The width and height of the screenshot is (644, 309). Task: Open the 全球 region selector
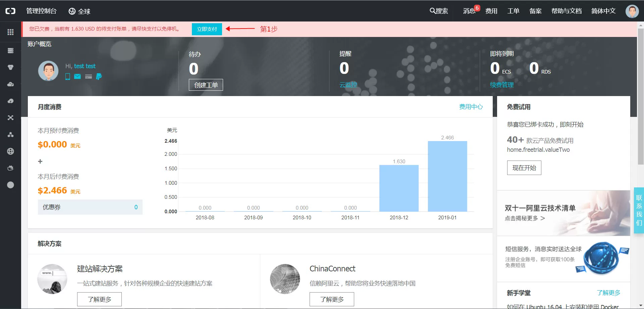(x=79, y=11)
